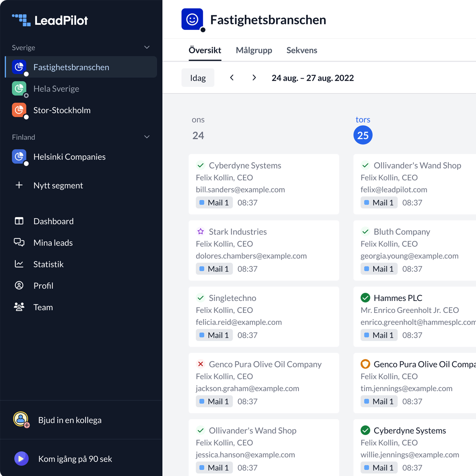Open the Mina leads chat icon
The height and width of the screenshot is (476, 476).
[x=19, y=243]
